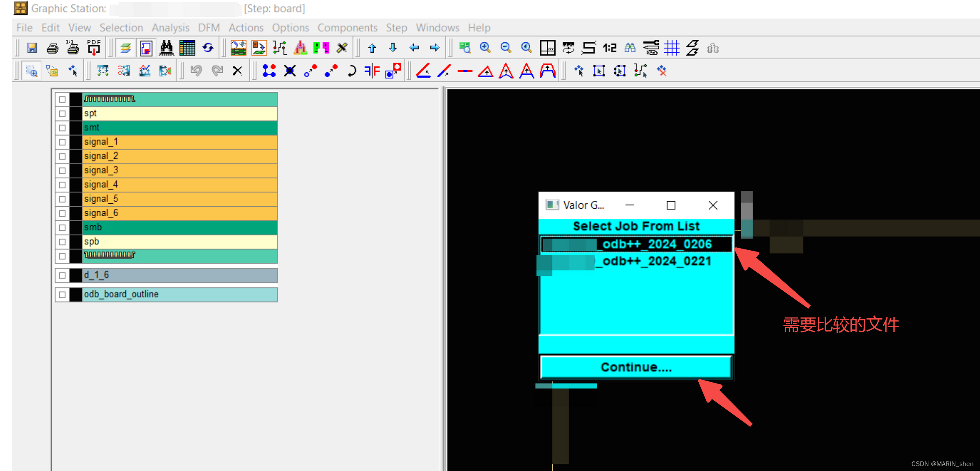The height and width of the screenshot is (471, 980).
Task: Select the Zoom Out tool
Action: coord(506,48)
